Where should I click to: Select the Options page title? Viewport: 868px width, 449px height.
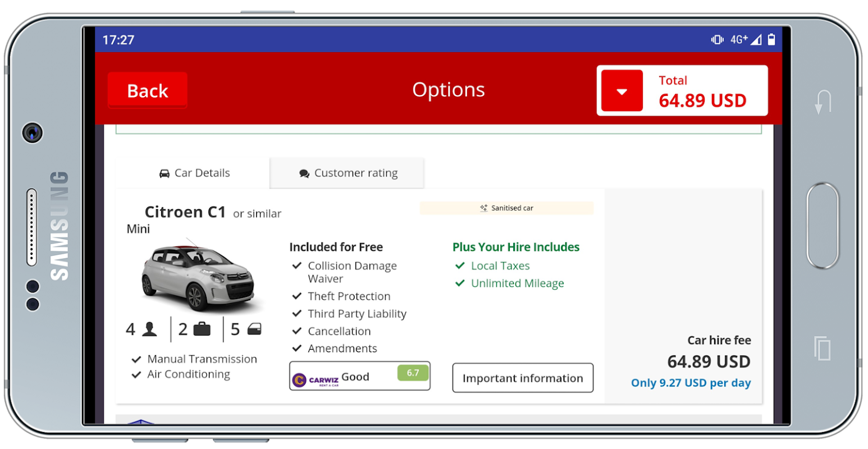click(x=448, y=90)
